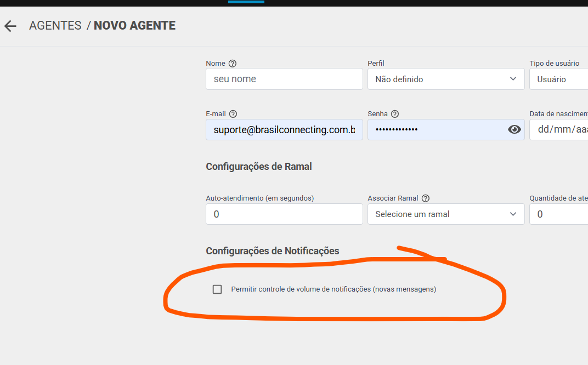Open the Perfil dropdown showing Não definido
This screenshot has width=588, height=365.
click(x=446, y=79)
